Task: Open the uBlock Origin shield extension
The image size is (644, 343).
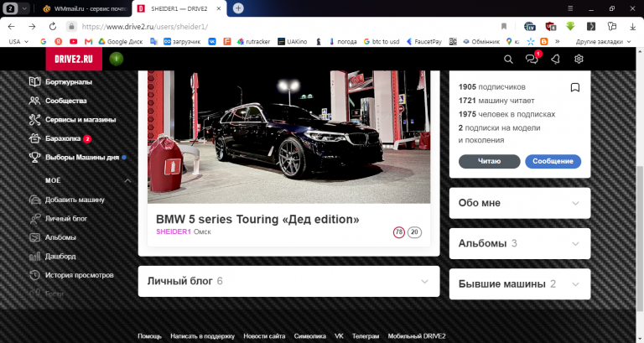Action: click(x=550, y=27)
